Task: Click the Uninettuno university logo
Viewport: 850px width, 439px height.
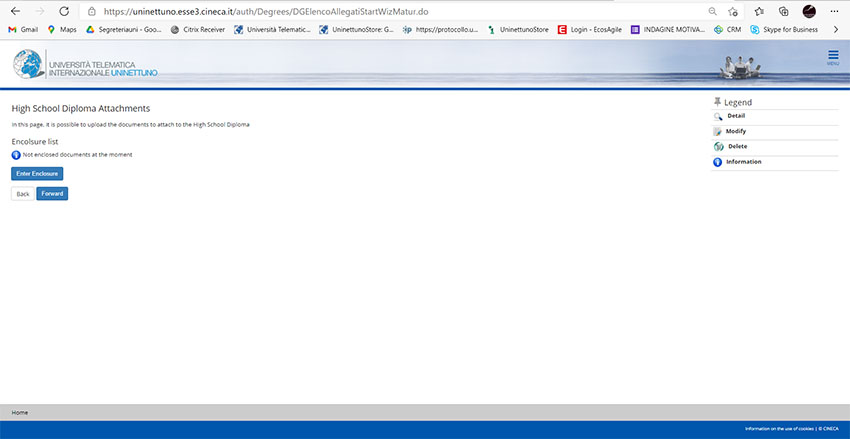Action: click(x=85, y=64)
